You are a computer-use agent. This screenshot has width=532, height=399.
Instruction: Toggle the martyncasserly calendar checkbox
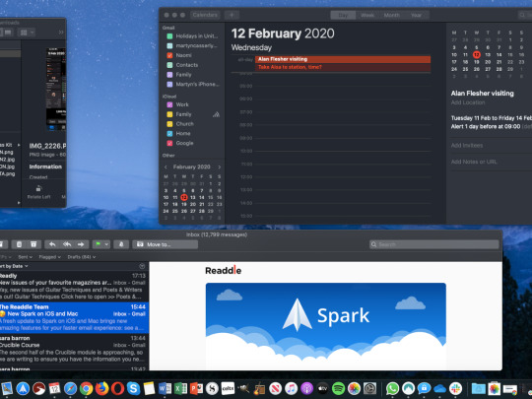coord(169,45)
